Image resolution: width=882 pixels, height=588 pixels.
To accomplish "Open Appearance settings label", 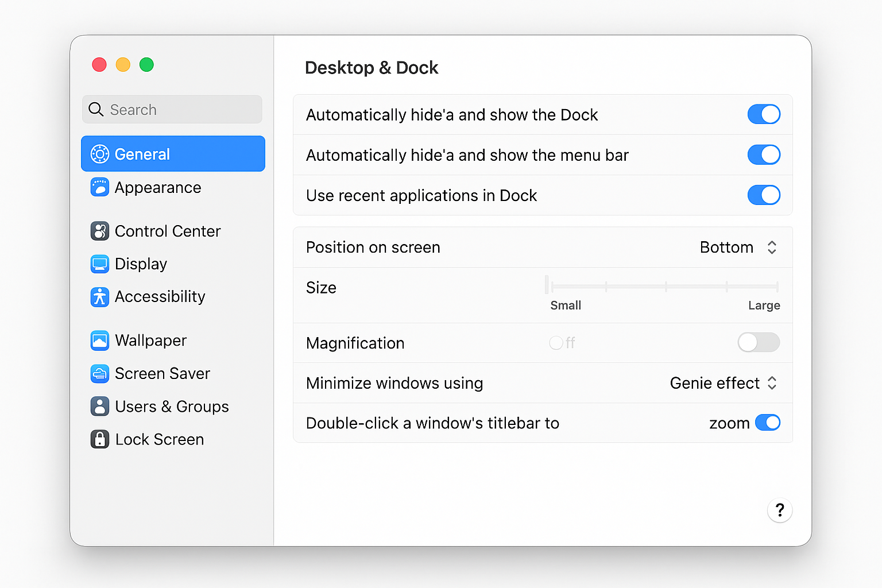I will 158,188.
